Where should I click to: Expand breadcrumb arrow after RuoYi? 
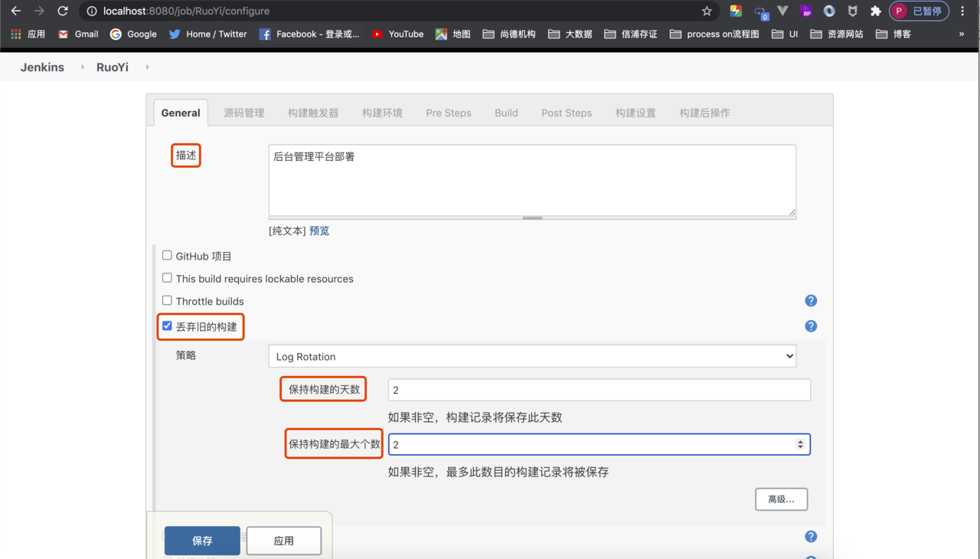147,67
